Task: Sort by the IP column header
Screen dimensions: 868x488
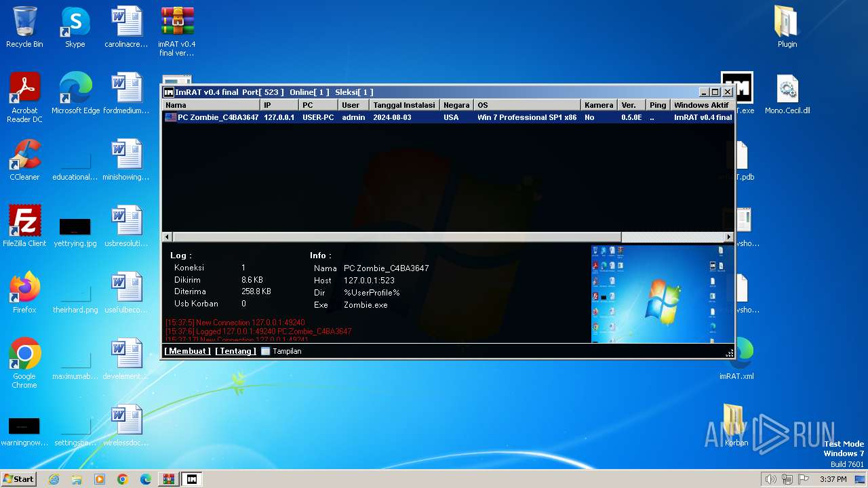Action: tap(279, 105)
